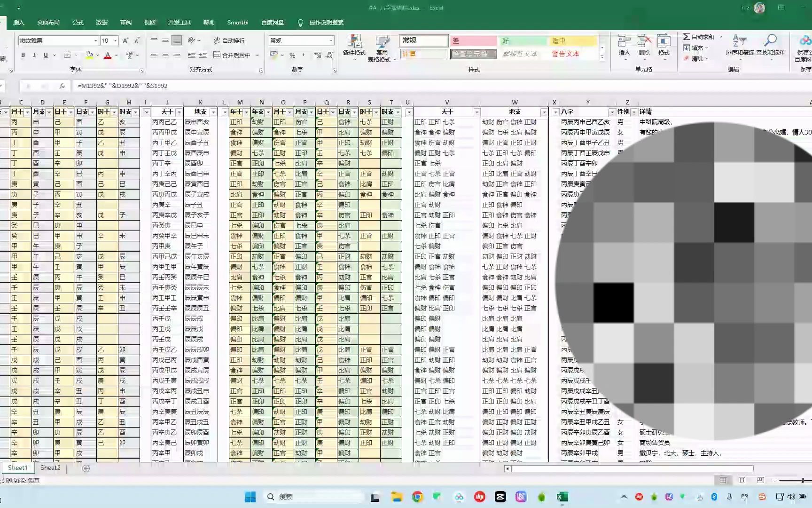Screen dimensions: 812x508
Task: Enable 自动换行 wrap text
Action: tap(229, 40)
